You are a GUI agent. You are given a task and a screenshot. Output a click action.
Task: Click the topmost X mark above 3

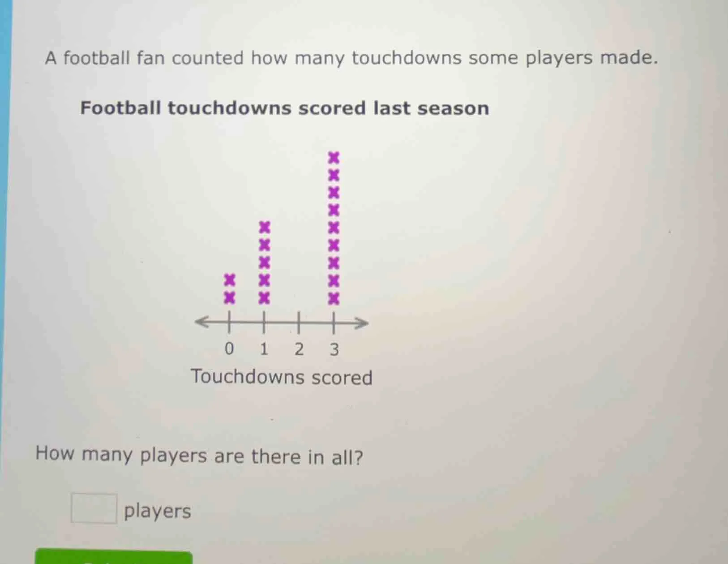coord(333,157)
